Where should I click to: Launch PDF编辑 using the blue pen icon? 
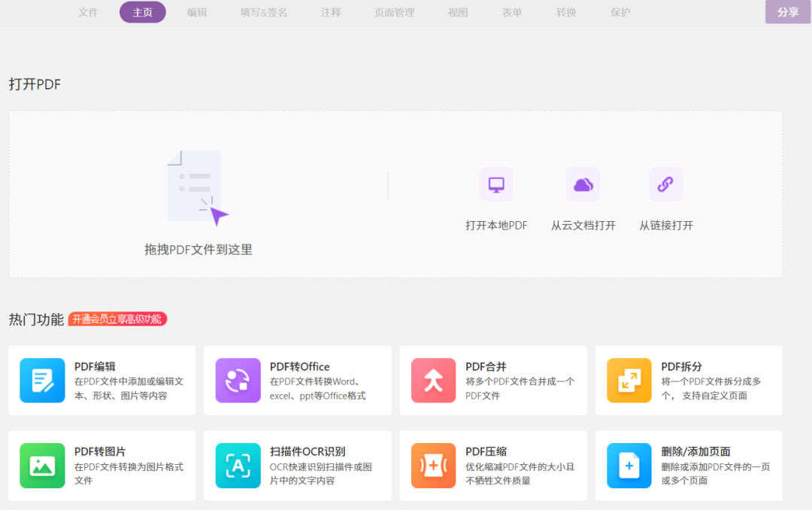(x=42, y=380)
